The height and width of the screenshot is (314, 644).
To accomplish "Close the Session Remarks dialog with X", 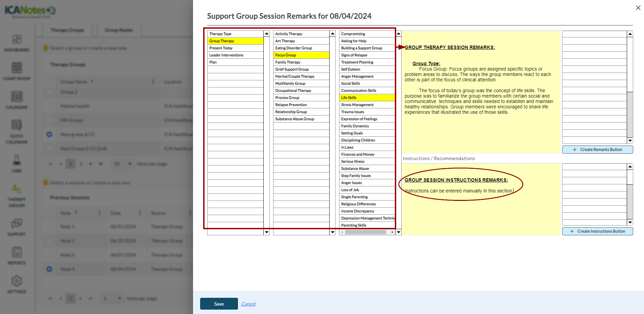I will pyautogui.click(x=638, y=8).
